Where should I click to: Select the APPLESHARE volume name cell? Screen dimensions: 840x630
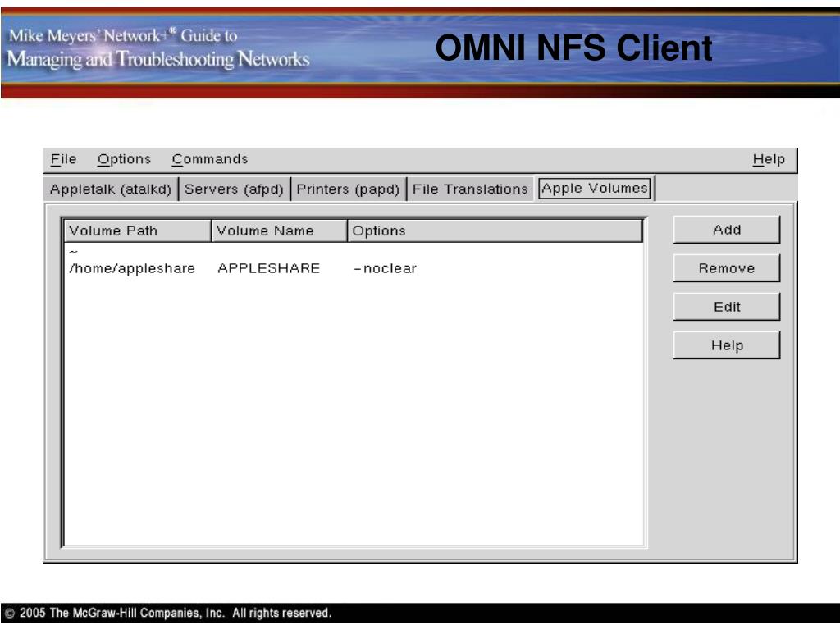[268, 268]
